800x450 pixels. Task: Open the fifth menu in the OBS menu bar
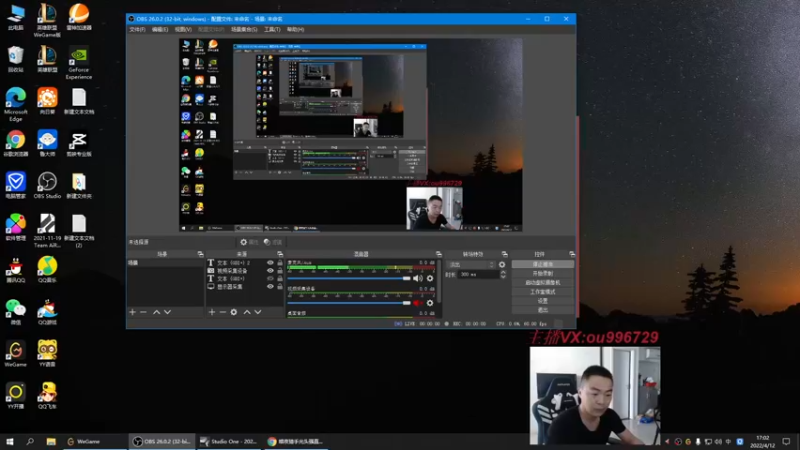click(244, 30)
